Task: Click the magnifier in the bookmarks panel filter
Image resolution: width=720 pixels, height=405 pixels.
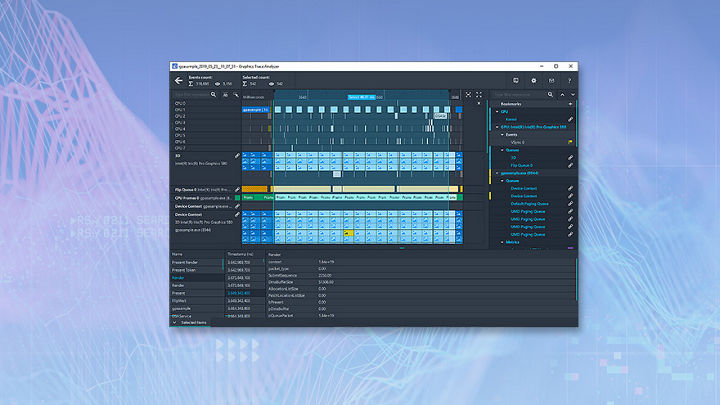Action: click(x=550, y=95)
